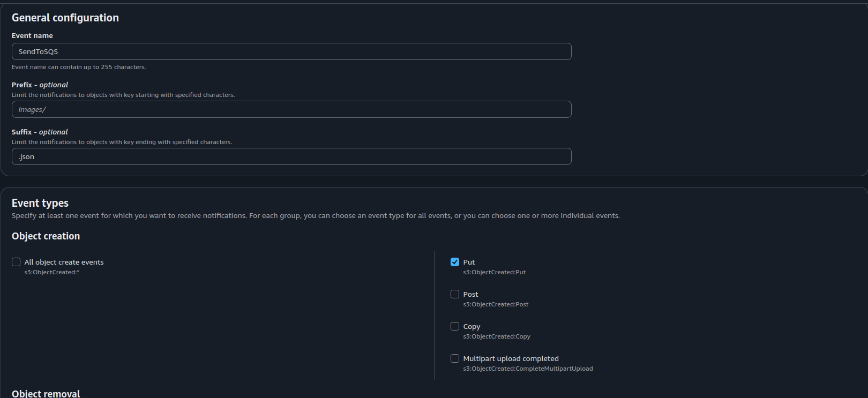
Task: Click the Event name field containing SendToSQS
Action: click(x=291, y=51)
